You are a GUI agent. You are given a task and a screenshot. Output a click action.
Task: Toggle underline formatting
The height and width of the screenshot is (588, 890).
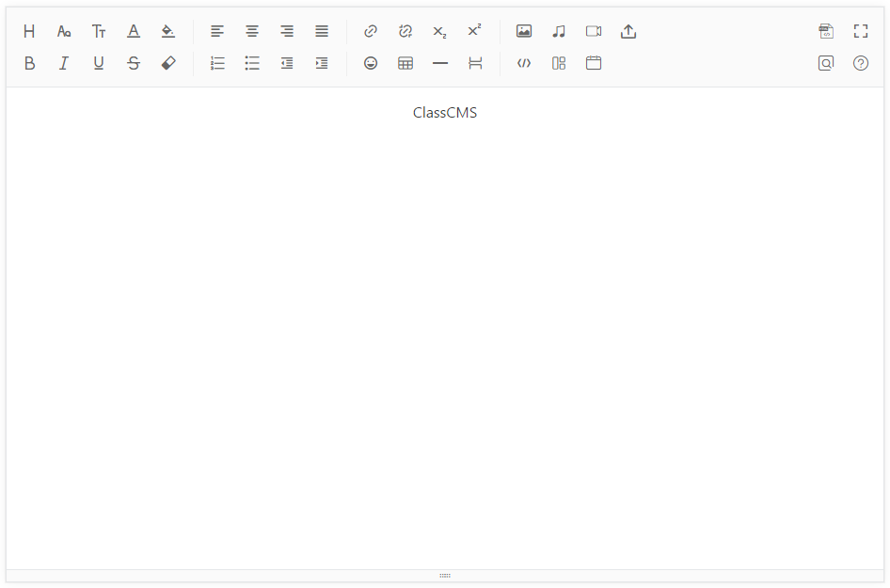(99, 63)
